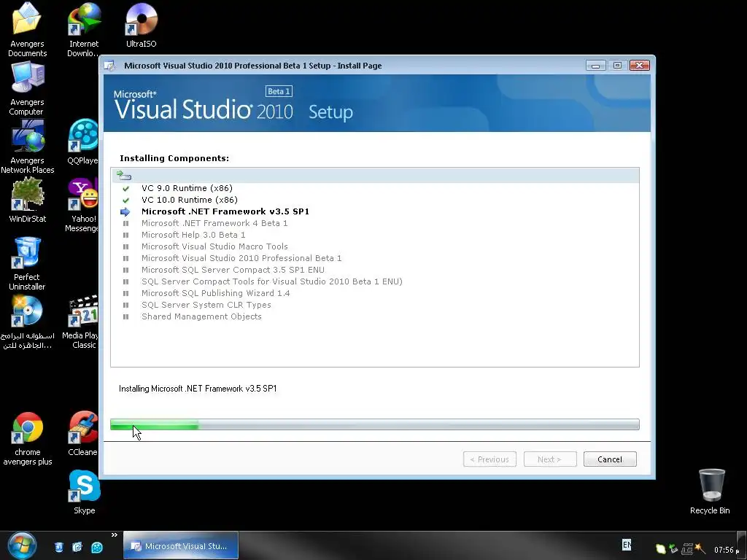747x560 pixels.
Task: Click 'Installing Microsoft .NET Framework v3.5 SP1' status
Action: [x=198, y=389]
